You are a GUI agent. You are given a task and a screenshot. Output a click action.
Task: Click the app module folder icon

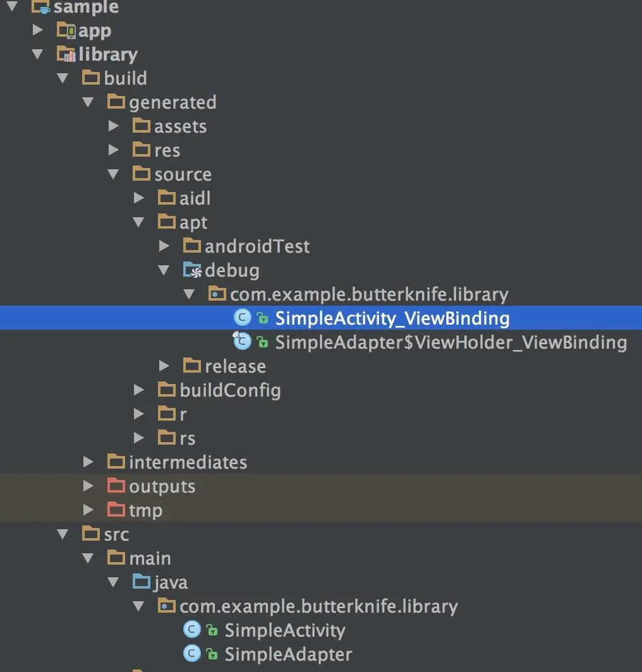coord(66,30)
